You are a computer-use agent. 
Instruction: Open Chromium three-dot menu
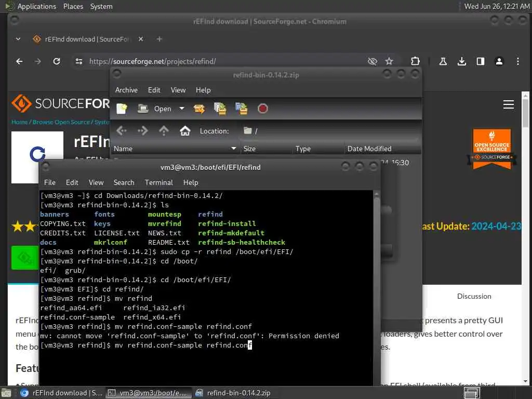point(518,61)
